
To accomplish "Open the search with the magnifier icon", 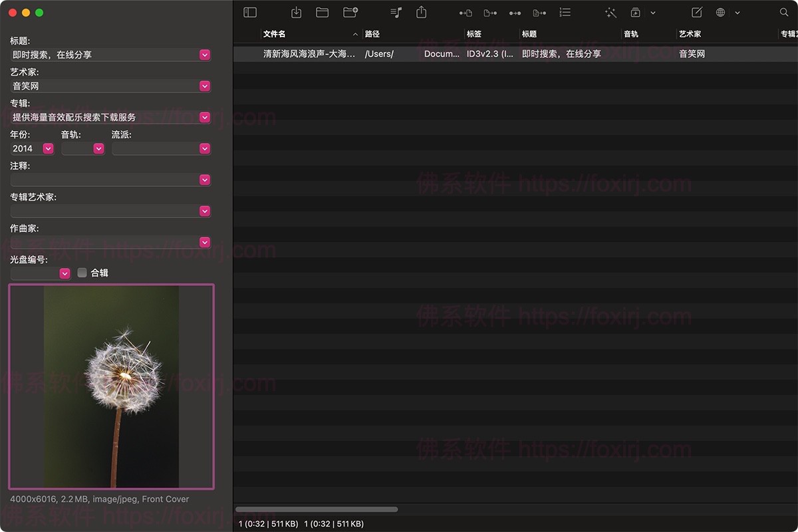I will (x=784, y=12).
